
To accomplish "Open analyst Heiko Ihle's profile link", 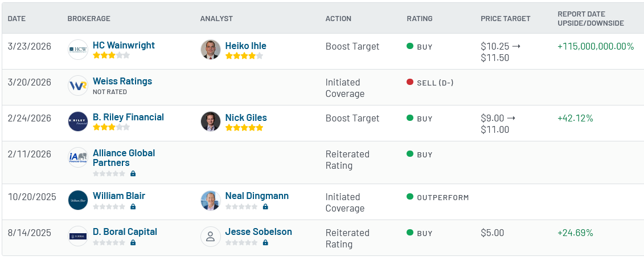I will pyautogui.click(x=246, y=45).
